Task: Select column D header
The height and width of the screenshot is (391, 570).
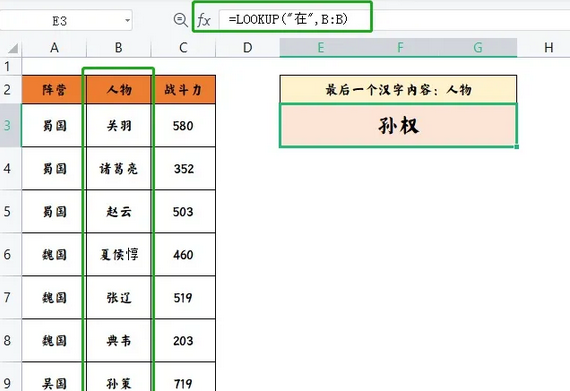Action: 248,48
